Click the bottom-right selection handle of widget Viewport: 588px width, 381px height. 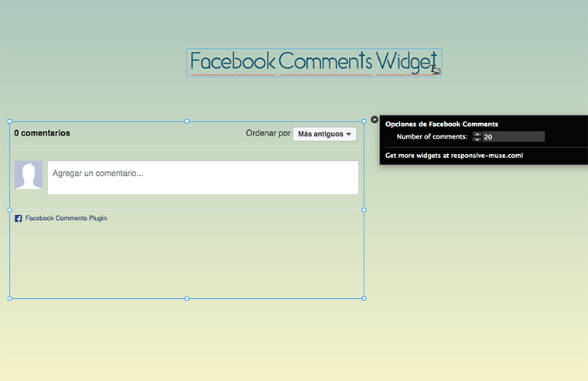click(x=364, y=298)
